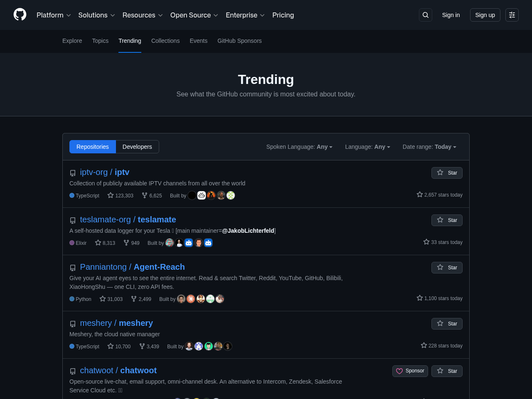Open the Panniantong / Agent-Reach repository link
This screenshot has width=532, height=399.
133,267
